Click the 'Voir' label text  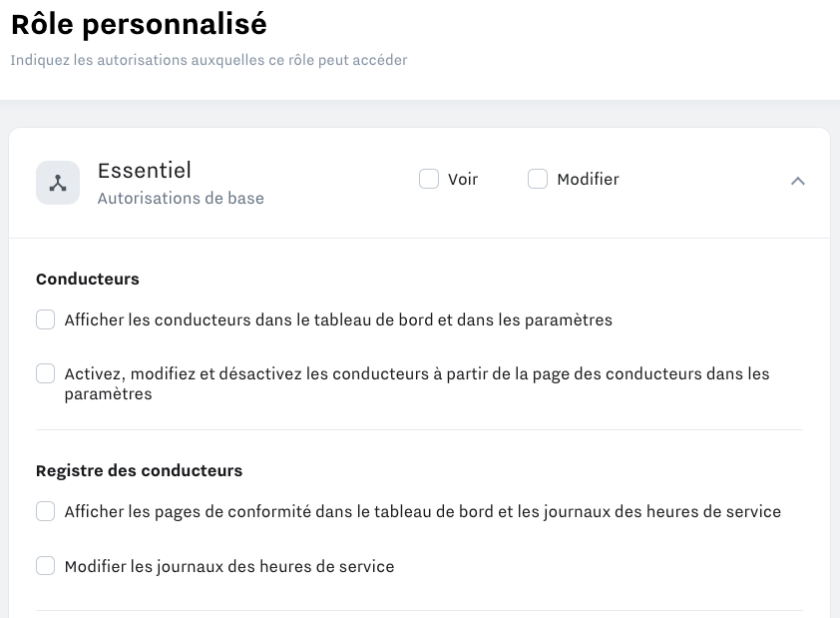(463, 180)
